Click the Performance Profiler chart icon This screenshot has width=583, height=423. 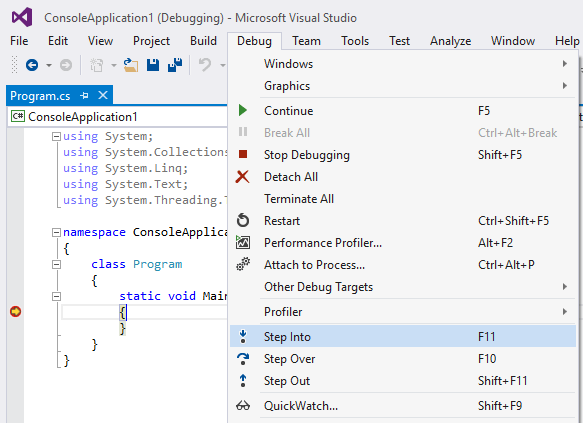[x=243, y=242]
